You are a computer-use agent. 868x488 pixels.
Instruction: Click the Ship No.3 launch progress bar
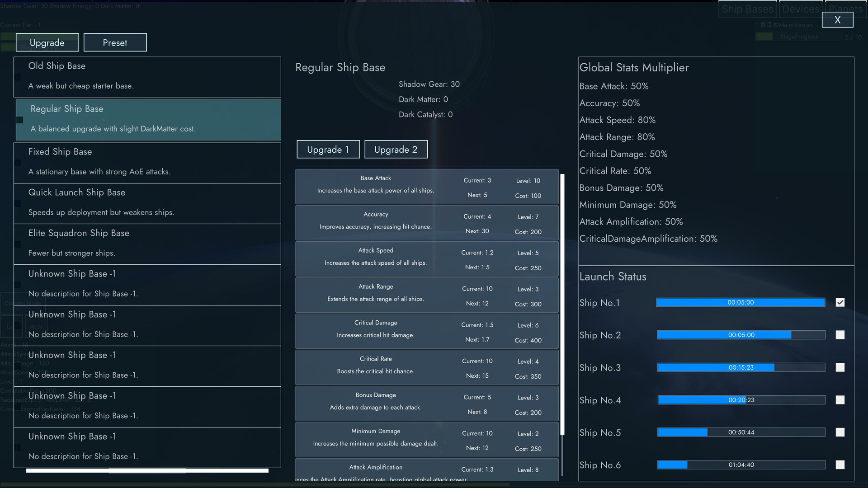741,367
